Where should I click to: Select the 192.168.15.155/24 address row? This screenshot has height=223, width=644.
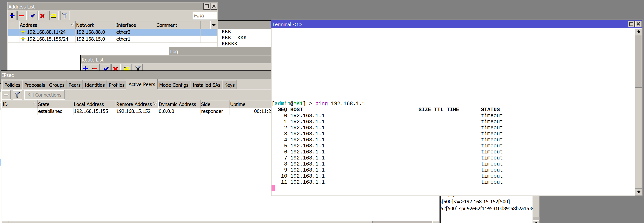(x=113, y=39)
